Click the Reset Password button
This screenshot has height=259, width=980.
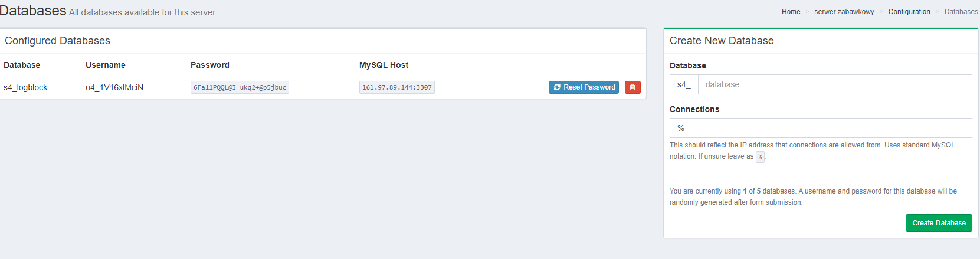(x=584, y=87)
